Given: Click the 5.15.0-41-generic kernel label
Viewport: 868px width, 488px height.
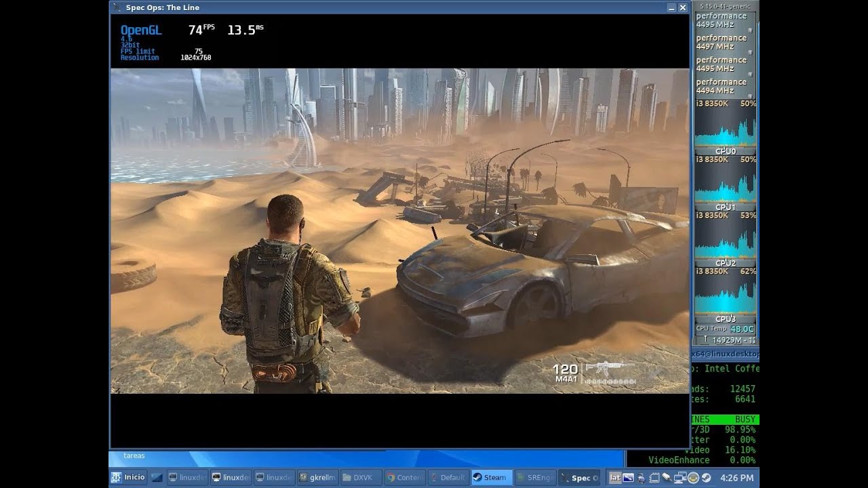Looking at the screenshot, I should (725, 6).
